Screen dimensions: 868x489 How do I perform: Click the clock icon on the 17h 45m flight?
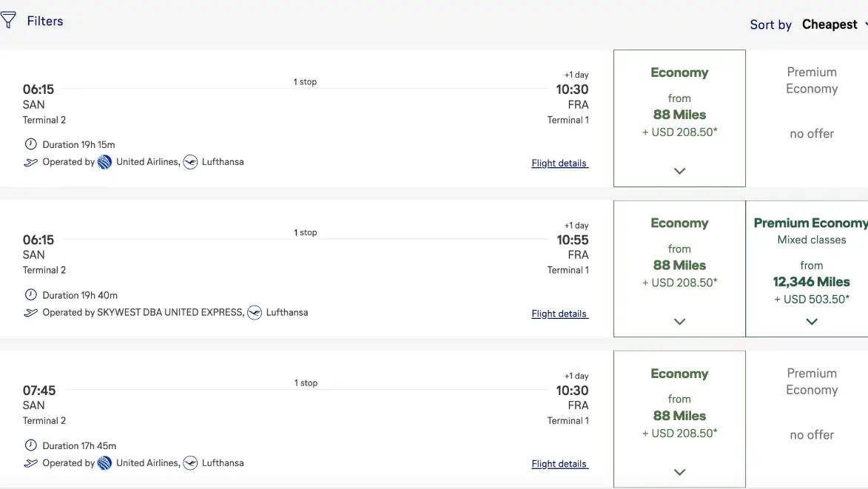(30, 445)
